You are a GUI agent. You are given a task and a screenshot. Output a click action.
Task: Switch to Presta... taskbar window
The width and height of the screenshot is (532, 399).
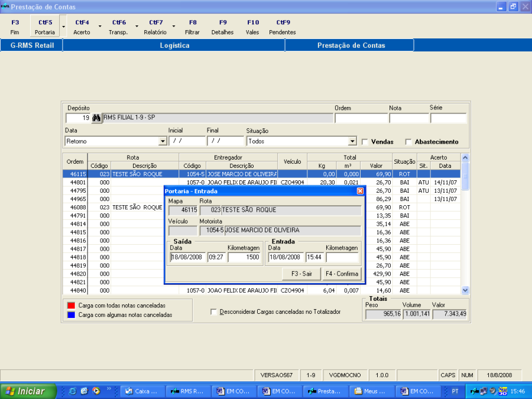[325, 391]
